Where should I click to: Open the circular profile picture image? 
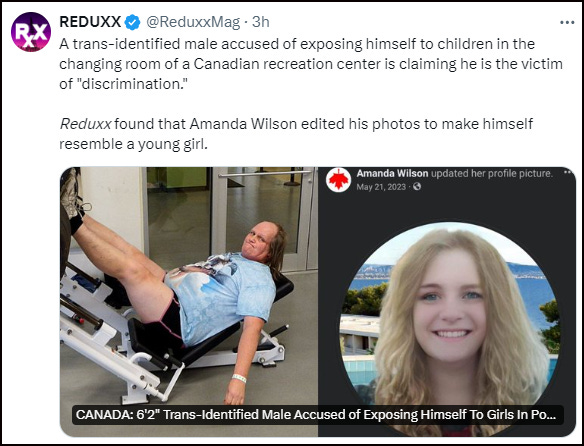[450, 320]
